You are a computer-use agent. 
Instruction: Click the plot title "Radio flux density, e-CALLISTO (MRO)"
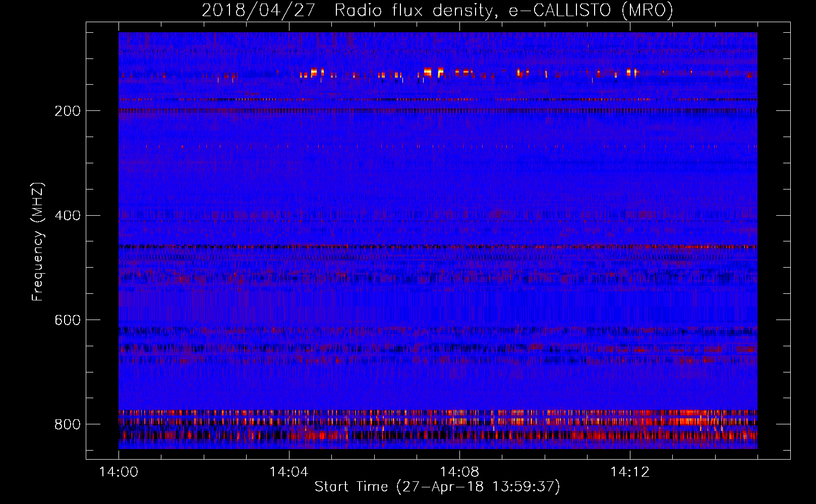coord(503,11)
